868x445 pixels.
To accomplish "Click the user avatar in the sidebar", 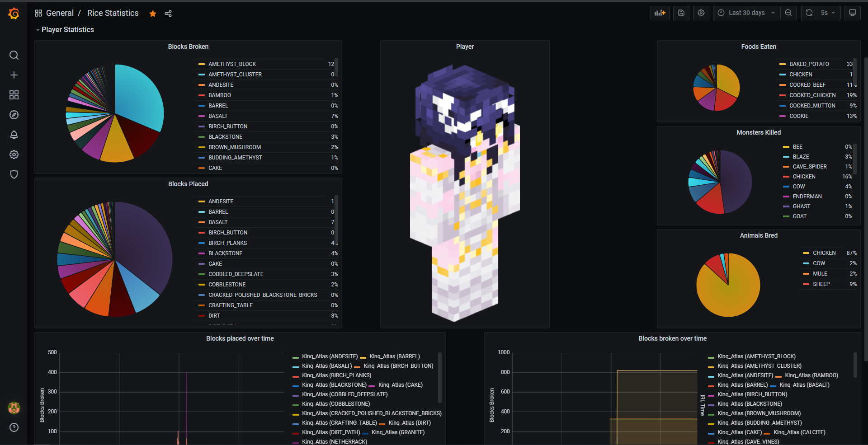I will tap(14, 408).
